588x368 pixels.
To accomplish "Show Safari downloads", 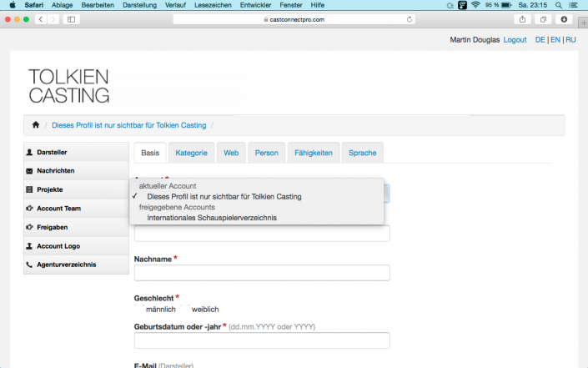I will [564, 19].
